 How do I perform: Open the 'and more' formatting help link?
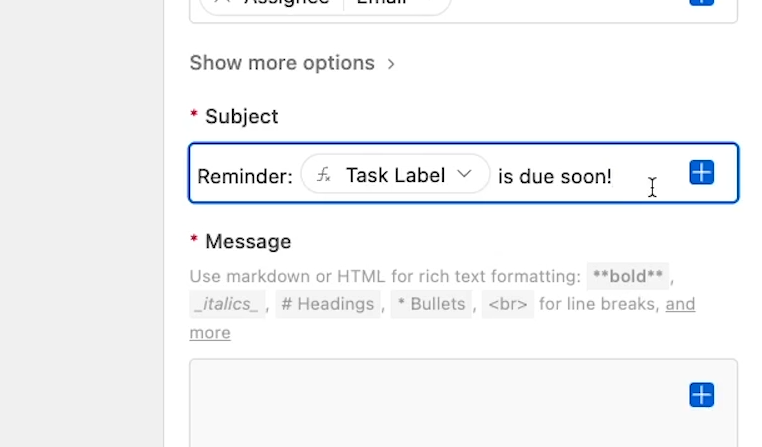click(442, 318)
